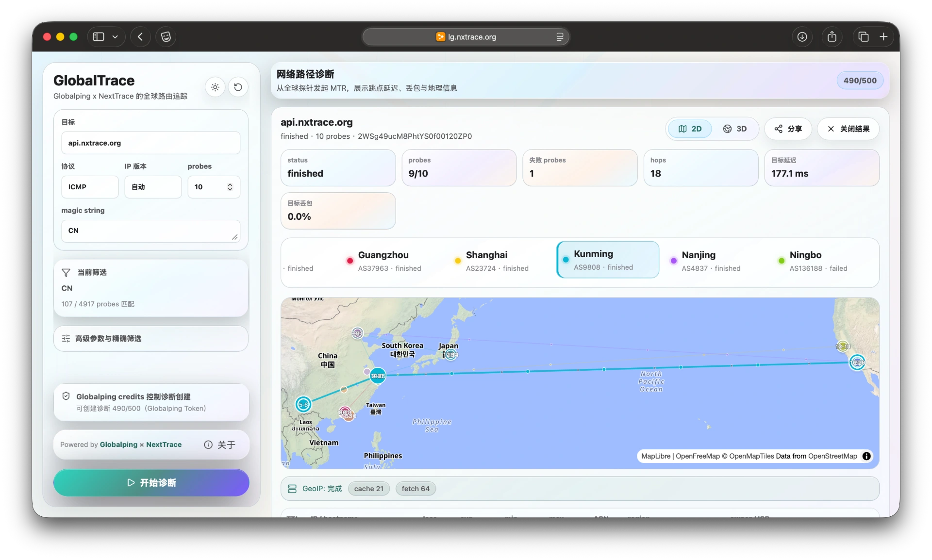
Task: Expand 高级参数与精确筛选 advanced options
Action: point(151,339)
